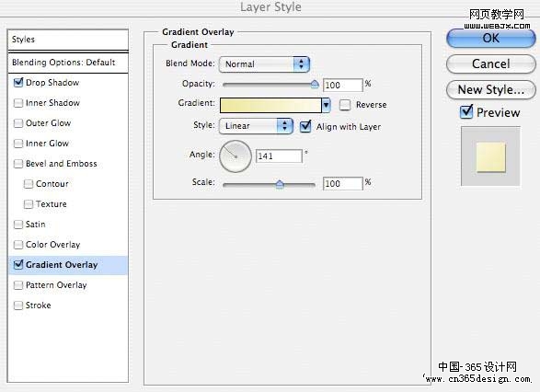Viewport: 540px width, 392px height.
Task: Click the Opacity slider handle
Action: click(x=315, y=84)
